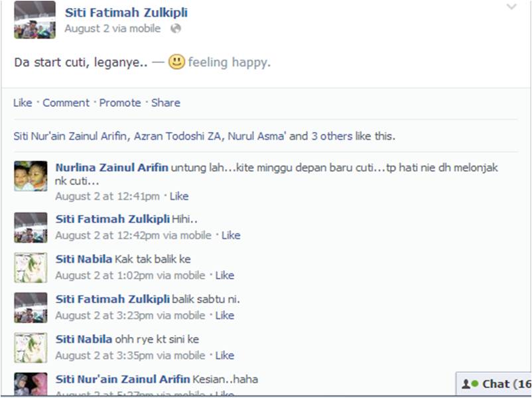Like the 'Hihi..' comment
The height and width of the screenshot is (398, 532).
pos(231,235)
